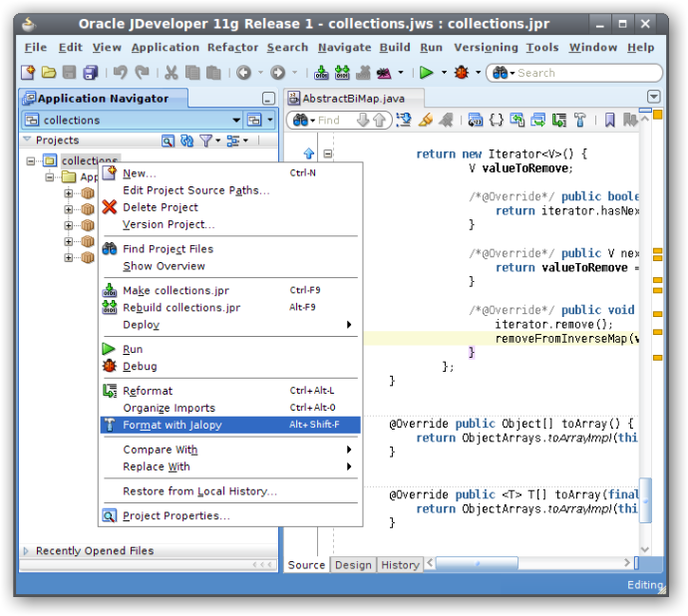The height and width of the screenshot is (616, 688).
Task: Open the Replace With submenu
Action: tap(230, 466)
